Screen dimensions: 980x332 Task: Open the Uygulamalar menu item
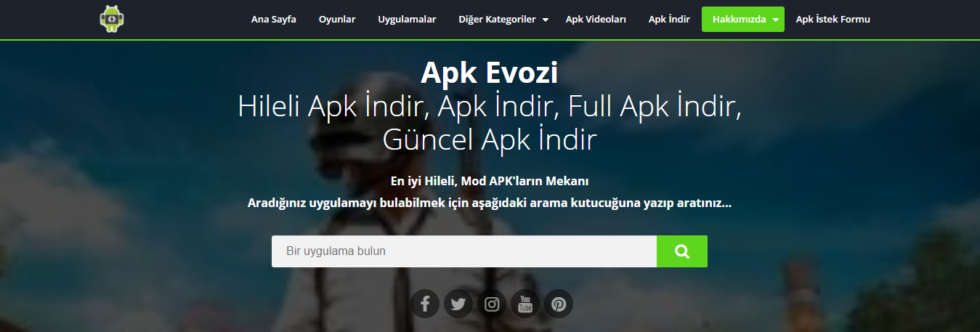coord(407,20)
